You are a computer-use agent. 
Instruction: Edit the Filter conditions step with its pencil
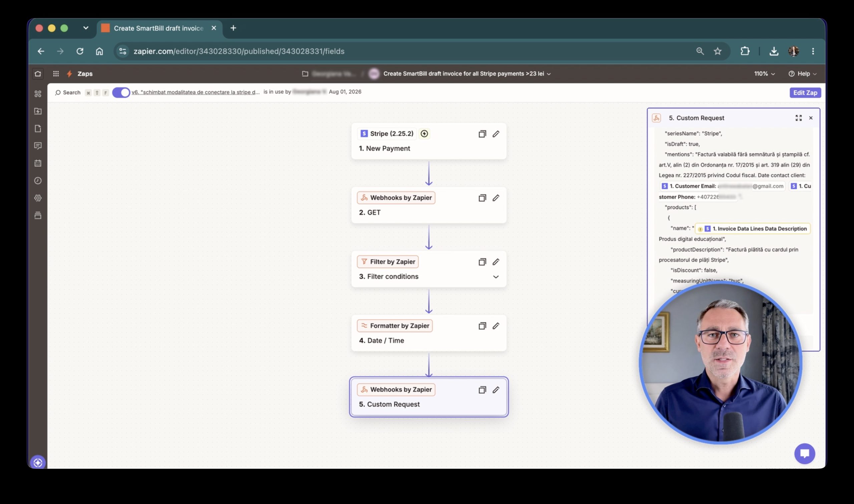coord(496,262)
